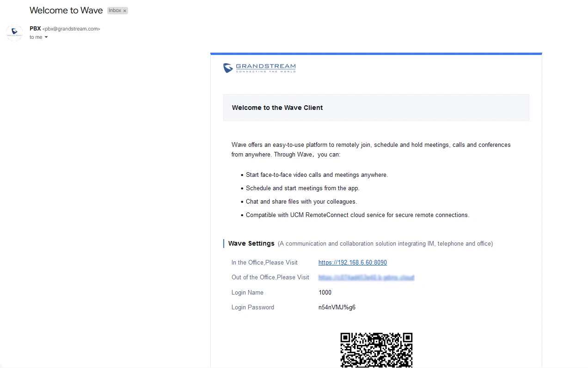
Task: Click the bullet about UCM RemoteConnect cloud service
Action: click(357, 215)
